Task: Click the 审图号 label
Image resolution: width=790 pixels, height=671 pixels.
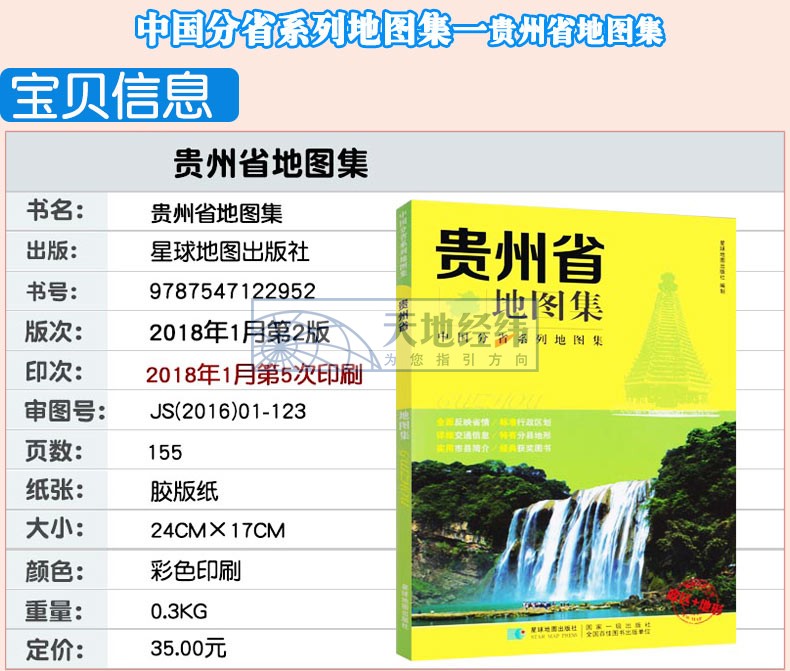Action: (65, 411)
